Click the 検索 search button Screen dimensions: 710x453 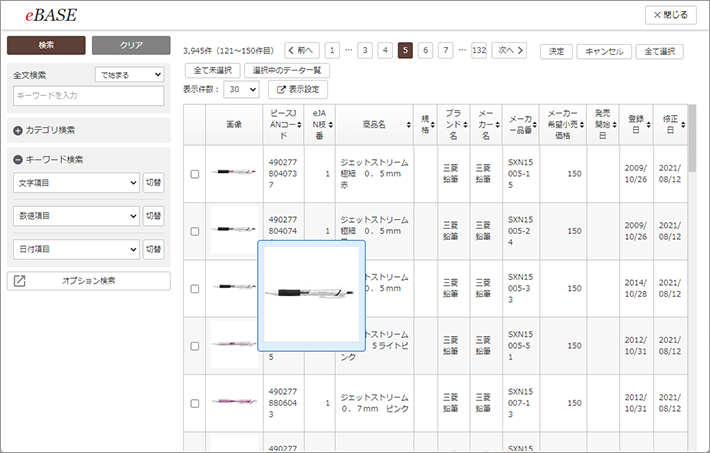[x=46, y=45]
